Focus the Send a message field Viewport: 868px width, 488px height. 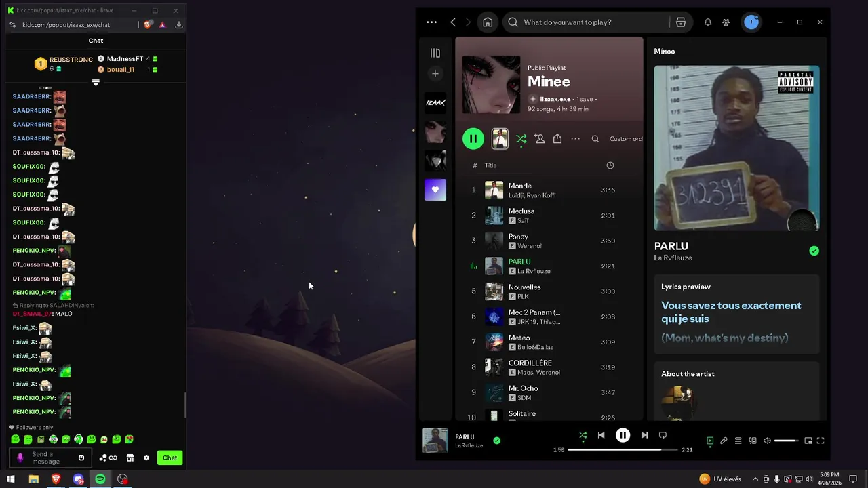pos(49,457)
